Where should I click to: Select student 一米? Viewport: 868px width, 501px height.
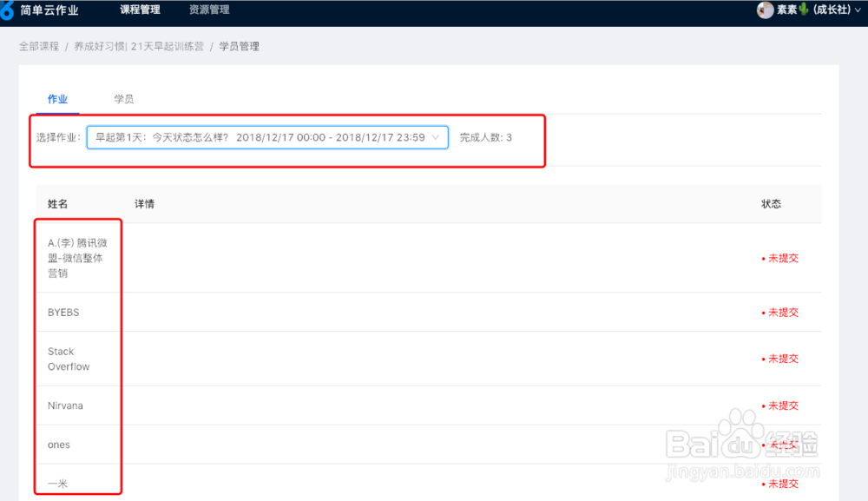coord(57,484)
